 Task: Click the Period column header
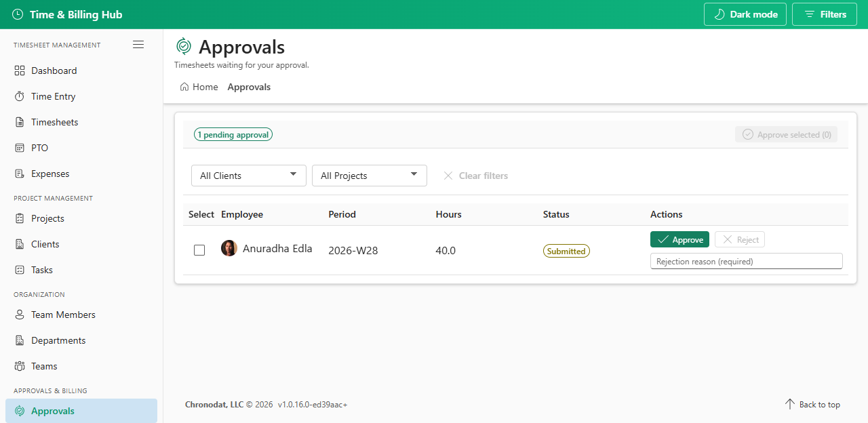point(342,214)
